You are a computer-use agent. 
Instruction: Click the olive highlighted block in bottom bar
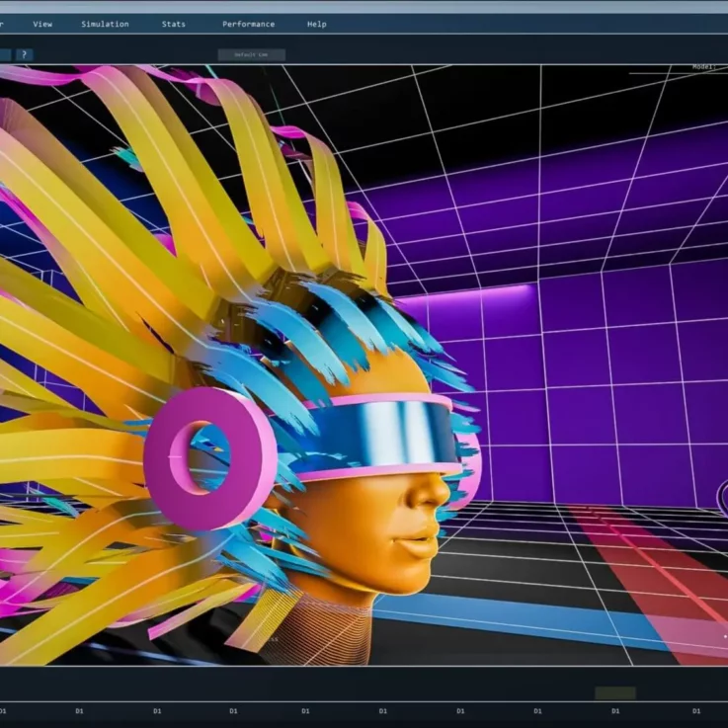click(x=614, y=693)
